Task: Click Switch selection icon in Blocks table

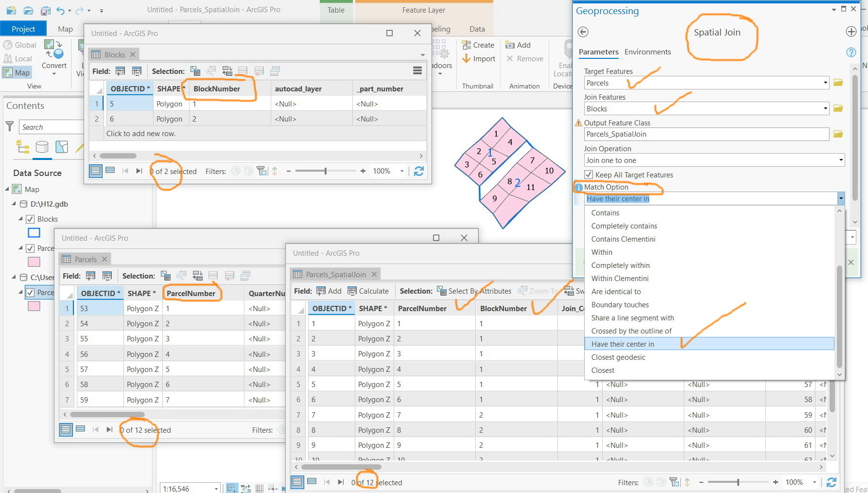Action: (227, 71)
